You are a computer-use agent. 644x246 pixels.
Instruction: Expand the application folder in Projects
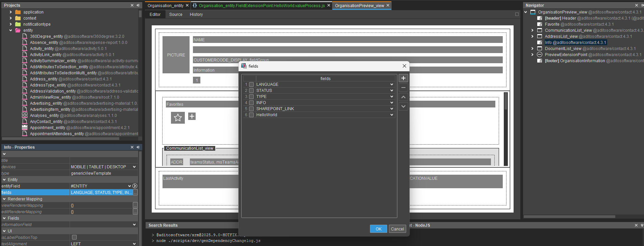coord(11,12)
